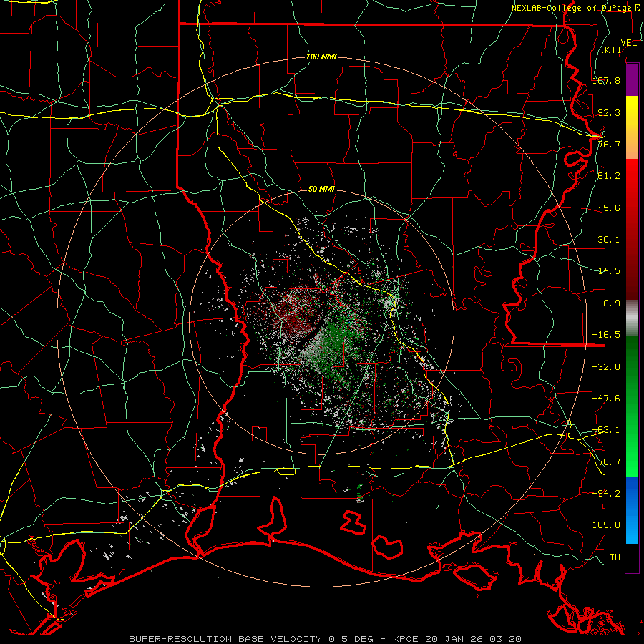Click the VEL legend title
The width and height of the screenshot is (644, 644).
(x=628, y=43)
